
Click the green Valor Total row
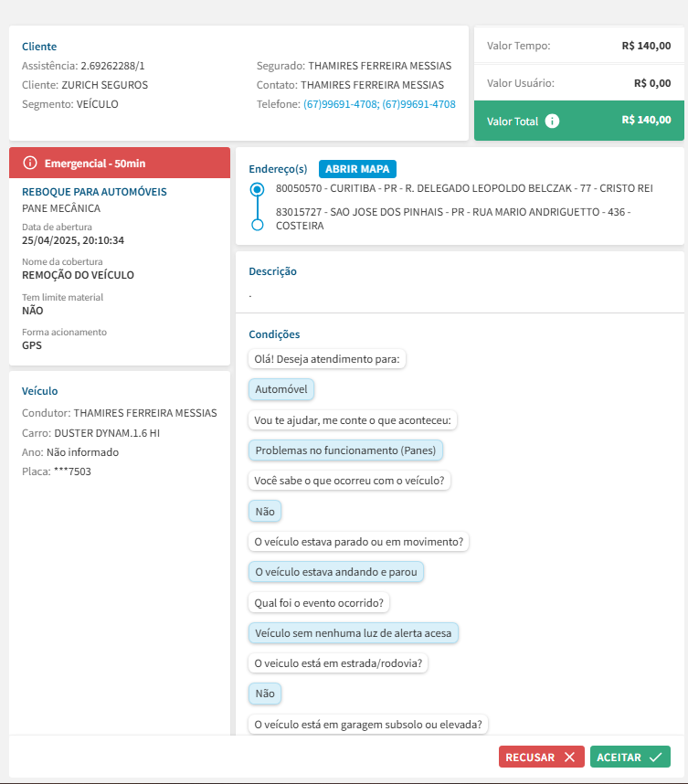pos(578,121)
